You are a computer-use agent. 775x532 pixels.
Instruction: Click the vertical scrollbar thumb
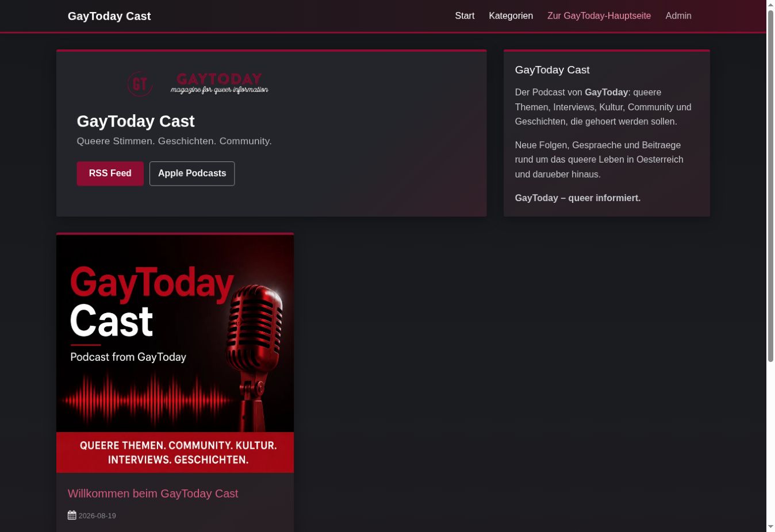[771, 186]
